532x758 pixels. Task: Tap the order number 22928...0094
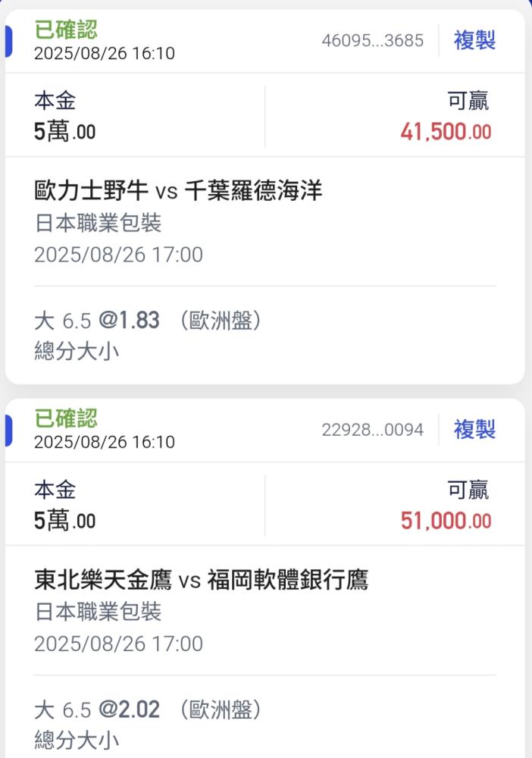click(373, 431)
